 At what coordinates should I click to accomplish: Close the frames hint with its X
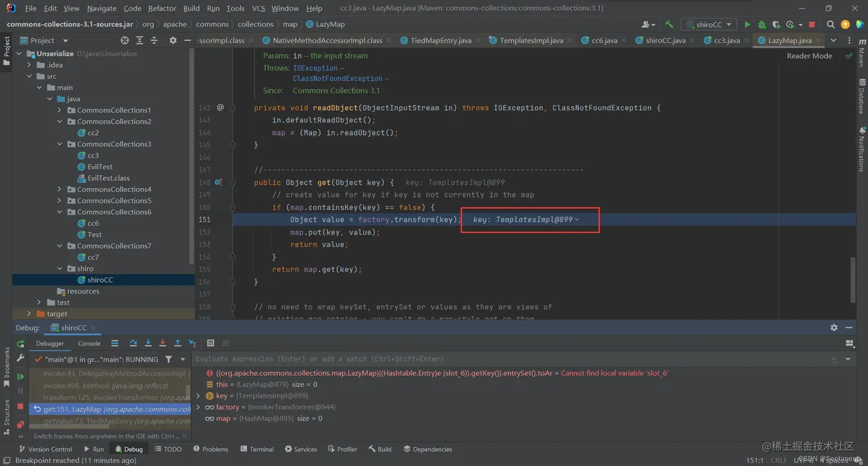[x=185, y=436]
